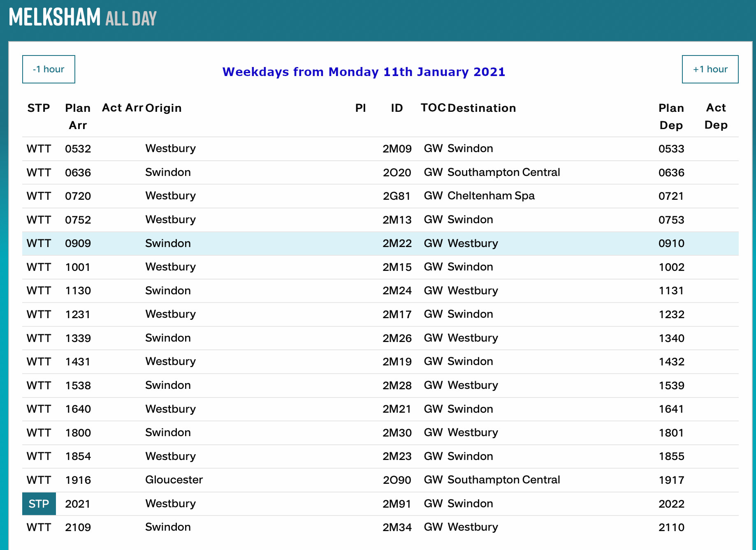This screenshot has height=550, width=756.
Task: Select the 1431 arrival 2M19 row
Action: coord(380,362)
